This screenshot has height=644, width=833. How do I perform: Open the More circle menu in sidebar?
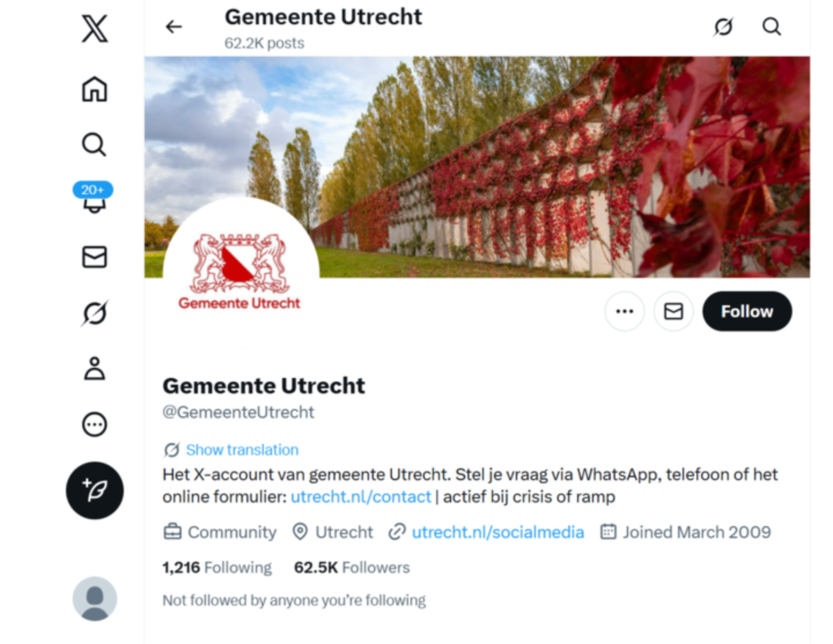point(94,424)
